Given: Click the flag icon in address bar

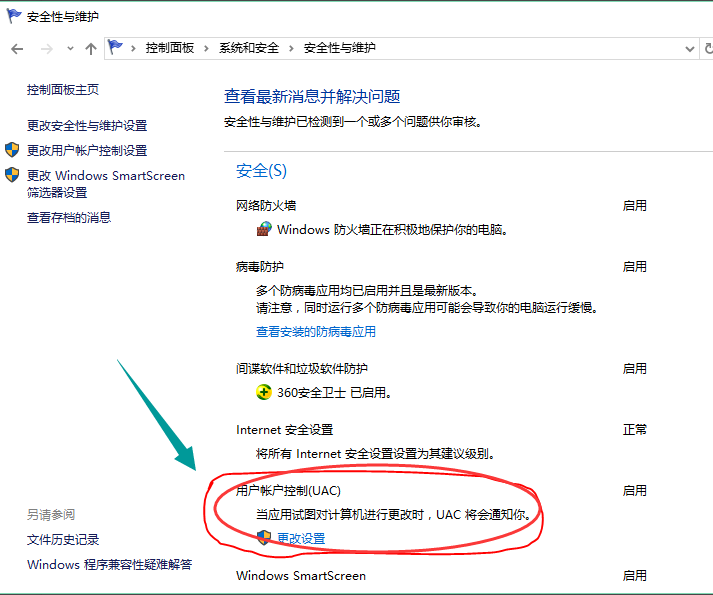Looking at the screenshot, I should [x=116, y=48].
